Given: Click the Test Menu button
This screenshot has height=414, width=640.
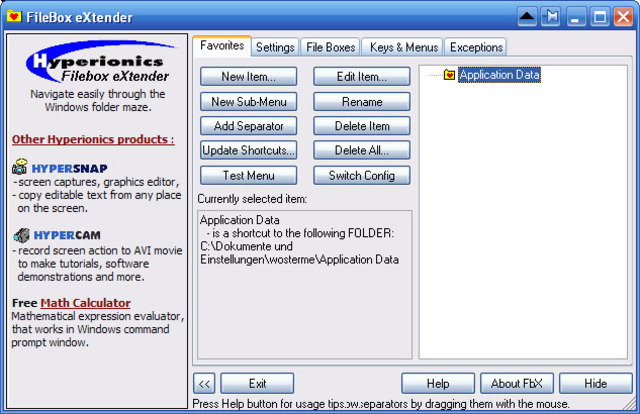Looking at the screenshot, I should [249, 176].
